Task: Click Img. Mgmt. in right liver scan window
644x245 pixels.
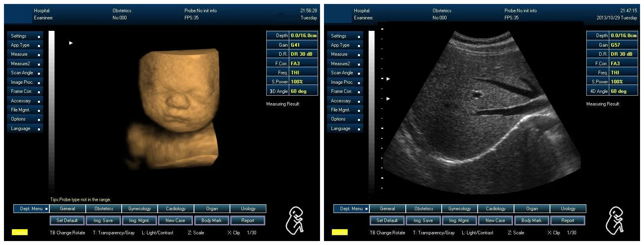Action: click(459, 220)
